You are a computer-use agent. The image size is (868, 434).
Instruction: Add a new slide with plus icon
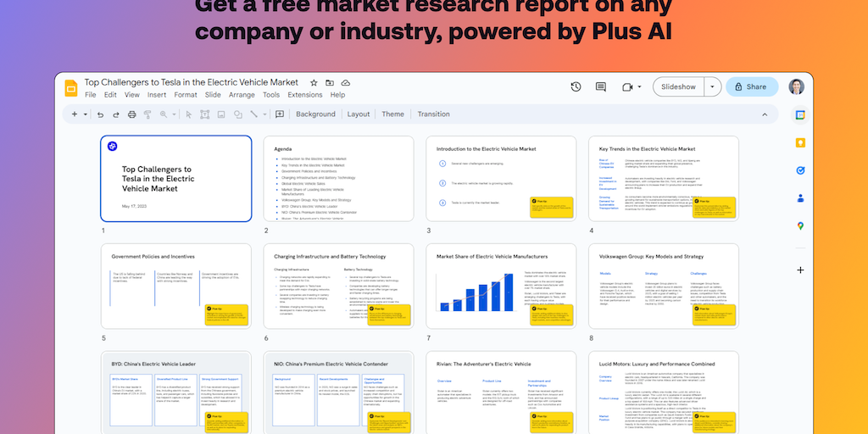click(x=75, y=114)
